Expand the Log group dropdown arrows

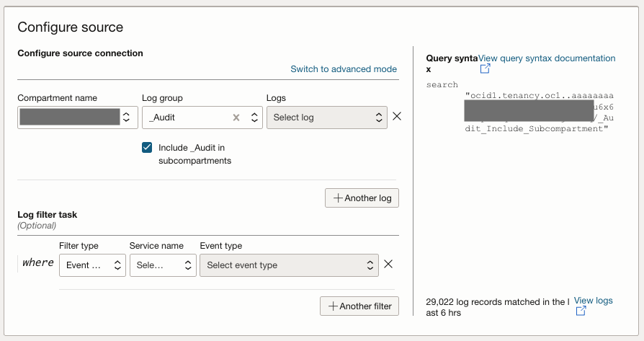click(254, 118)
